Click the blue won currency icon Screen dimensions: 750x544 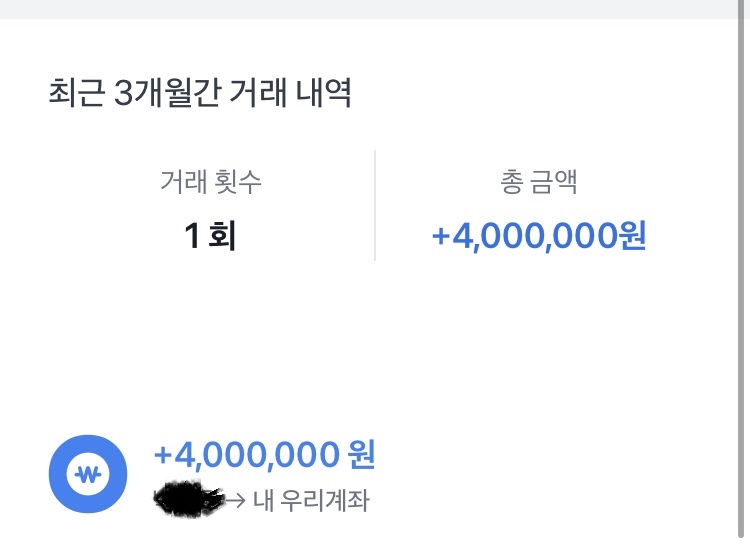[x=88, y=473]
